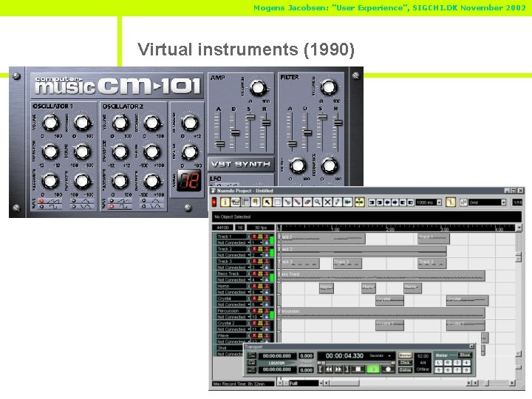Screen dimensions: 532x399
Task: Click the Show markers button in Transport
Action: 465,355
